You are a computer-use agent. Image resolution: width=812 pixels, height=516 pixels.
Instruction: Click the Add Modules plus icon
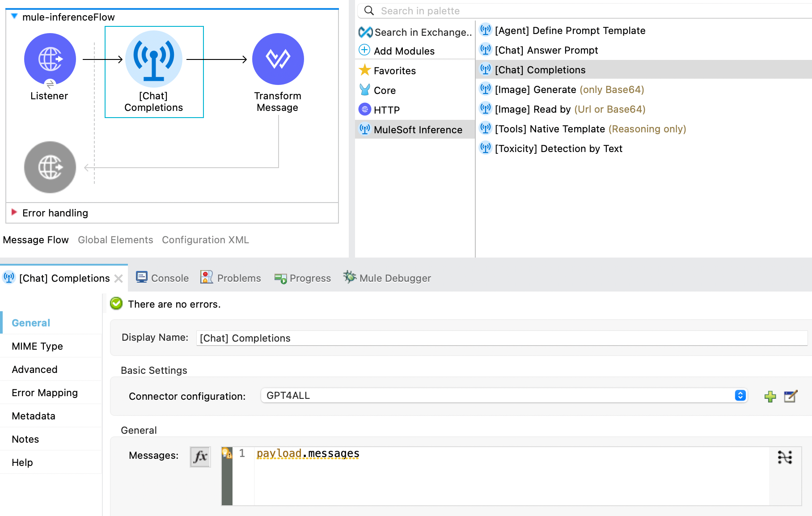(364, 50)
